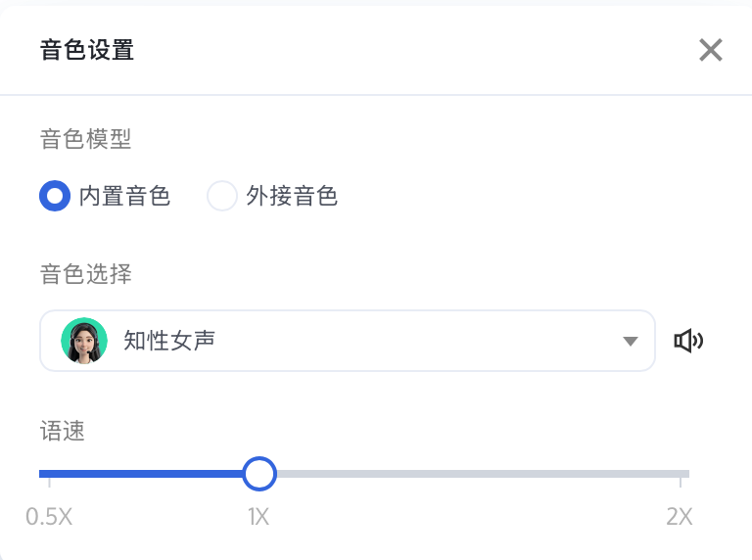The image size is (752, 560).
Task: Select the 内置音色 radio button
Action: click(x=55, y=196)
